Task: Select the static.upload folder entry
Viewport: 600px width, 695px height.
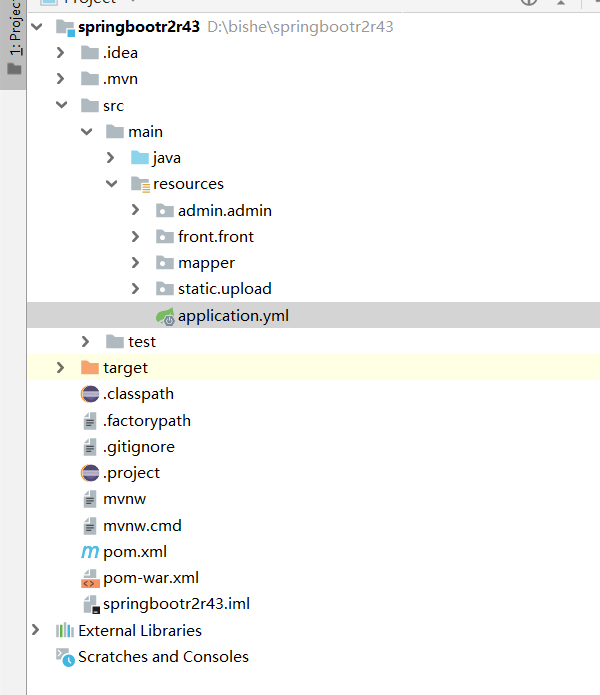Action: coord(224,289)
